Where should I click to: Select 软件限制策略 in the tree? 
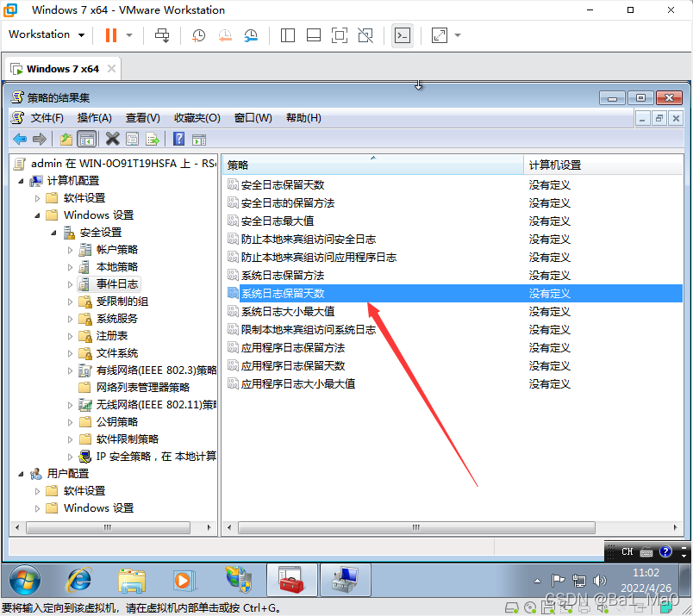click(128, 439)
